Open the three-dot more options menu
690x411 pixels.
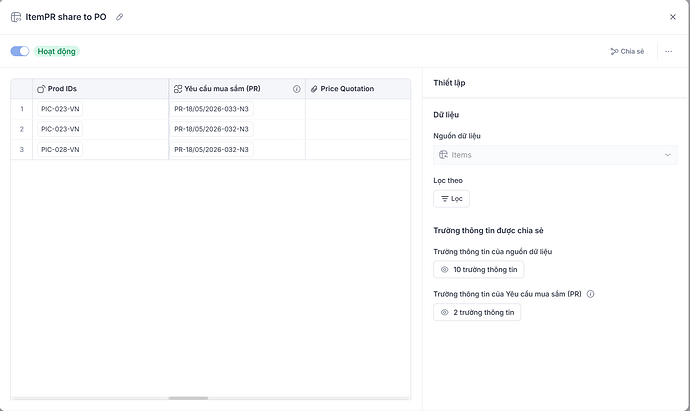[x=668, y=51]
